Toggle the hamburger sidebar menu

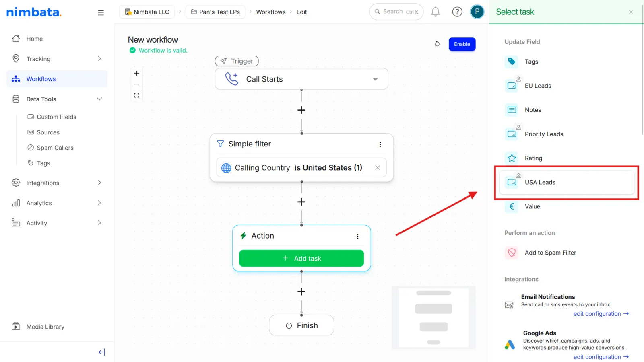click(x=101, y=13)
